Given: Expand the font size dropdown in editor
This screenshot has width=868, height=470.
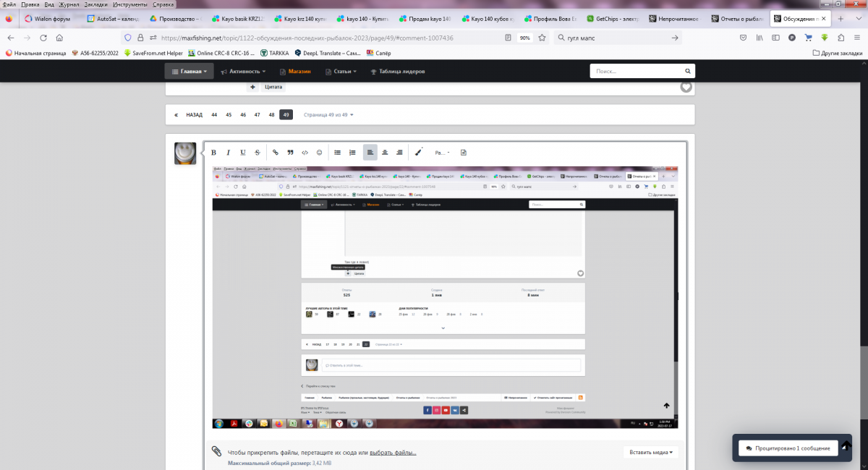Looking at the screenshot, I should coord(442,153).
